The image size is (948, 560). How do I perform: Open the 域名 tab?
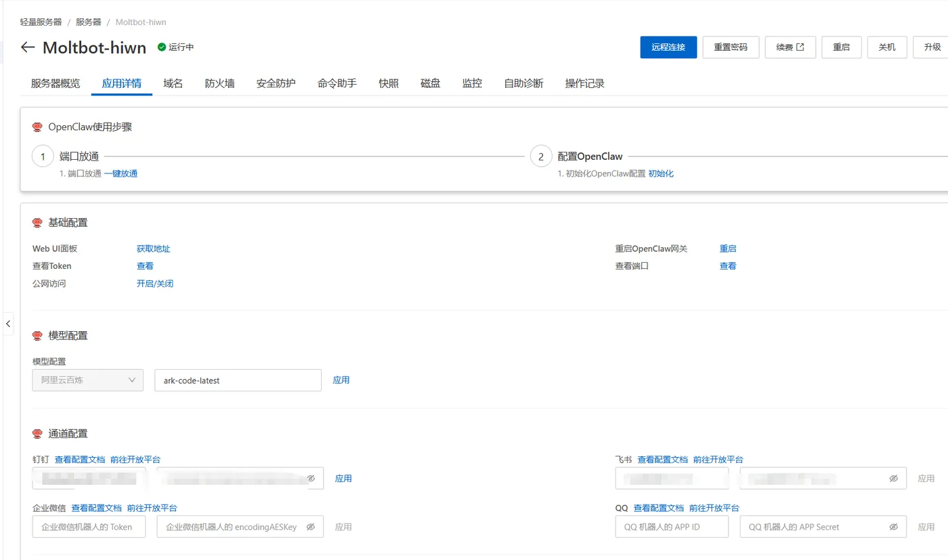(173, 83)
